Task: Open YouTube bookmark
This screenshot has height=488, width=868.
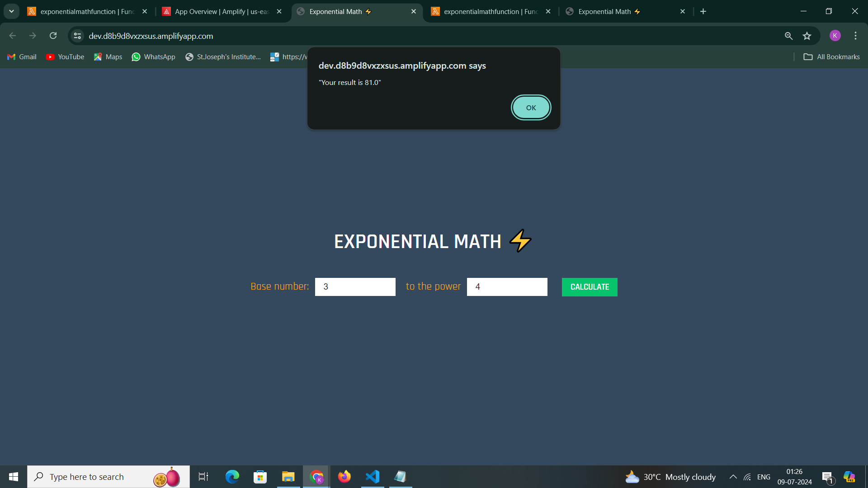Action: click(x=65, y=56)
